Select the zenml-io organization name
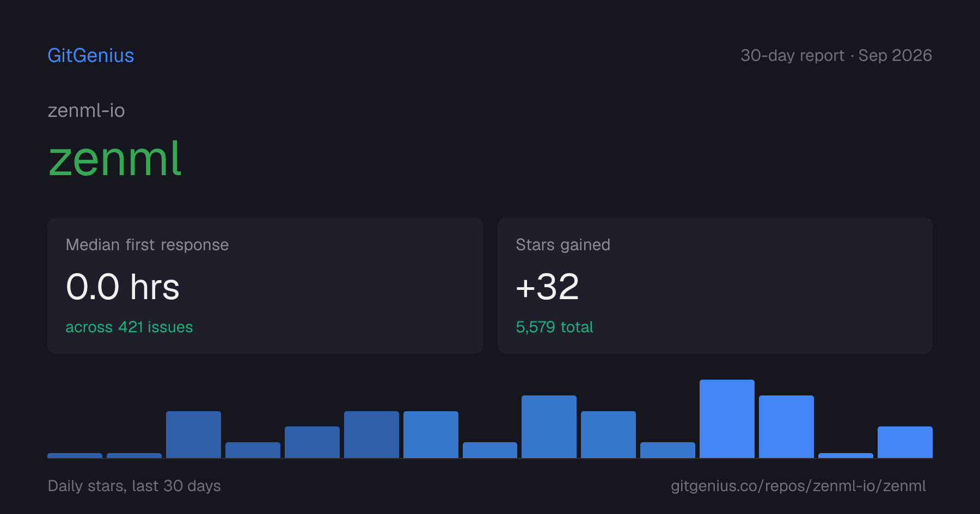The image size is (980, 514). (86, 110)
